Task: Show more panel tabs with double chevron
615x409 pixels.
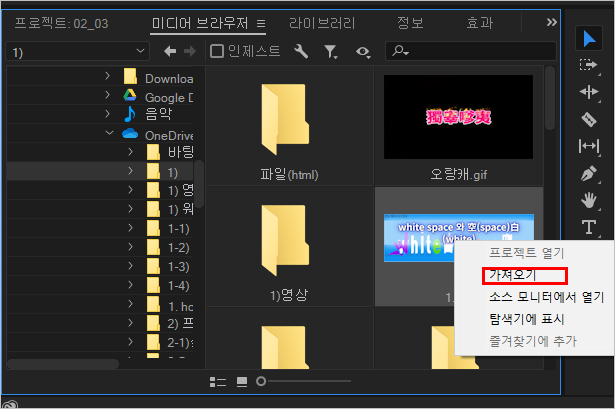Action: coord(551,22)
